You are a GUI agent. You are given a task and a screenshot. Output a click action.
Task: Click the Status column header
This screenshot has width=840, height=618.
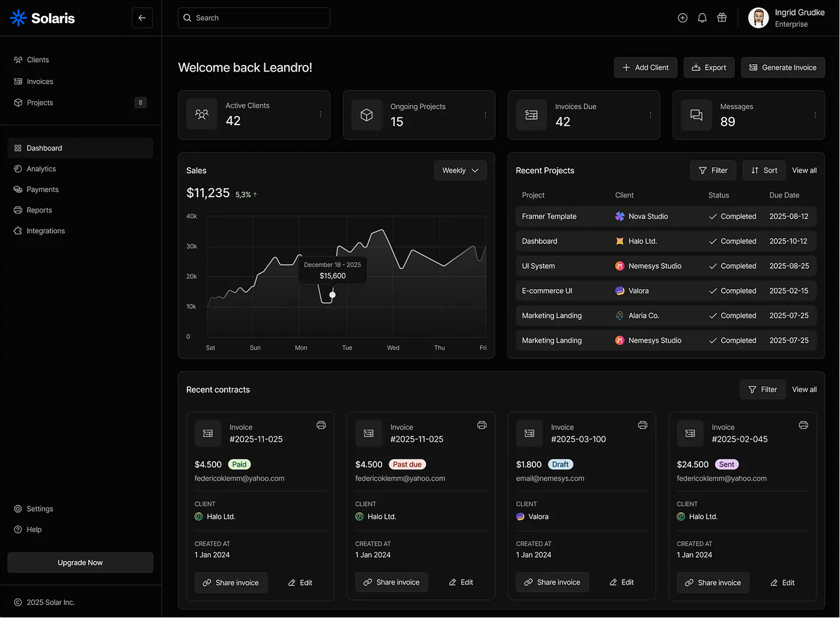tap(719, 195)
